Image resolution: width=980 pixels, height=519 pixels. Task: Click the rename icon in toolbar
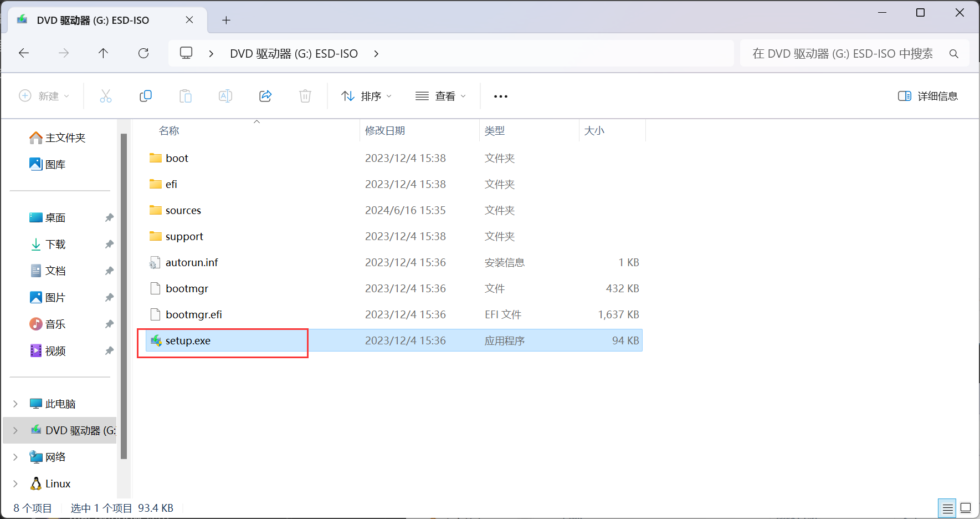[x=225, y=96]
